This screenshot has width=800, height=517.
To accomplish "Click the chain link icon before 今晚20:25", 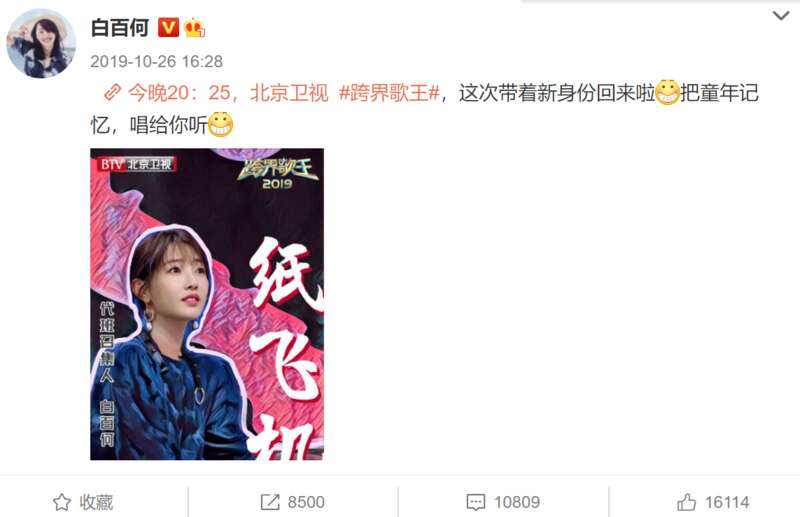I will click(x=112, y=93).
